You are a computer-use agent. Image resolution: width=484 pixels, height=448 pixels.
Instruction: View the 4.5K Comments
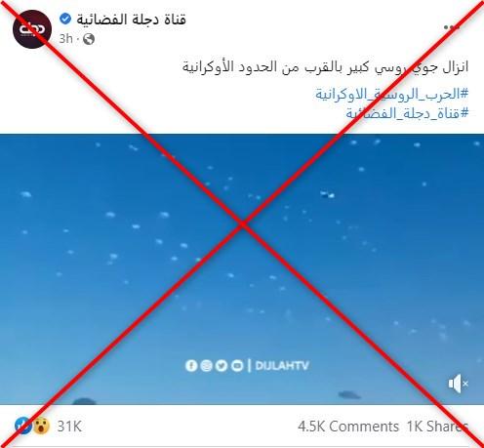(348, 427)
